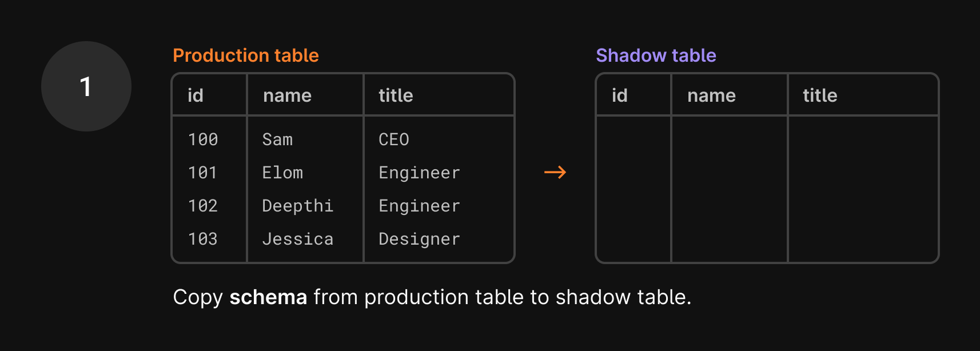Click the shadow table title column header
The width and height of the screenshot is (980, 351).
820,95
